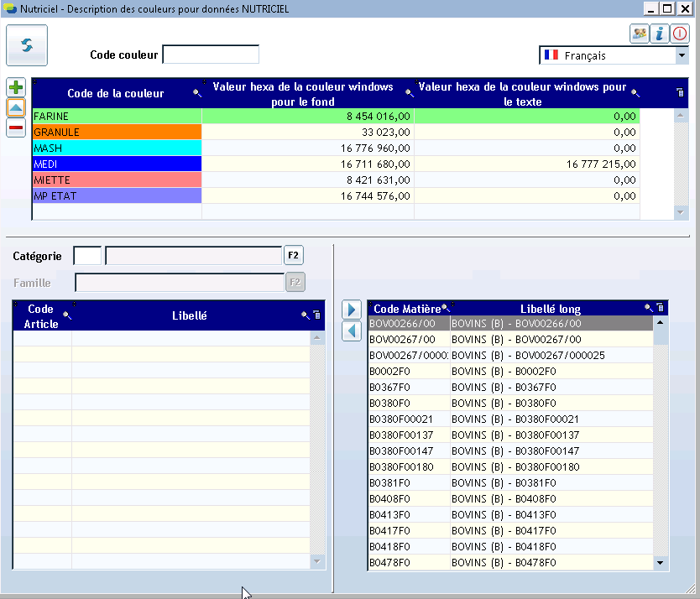Viewport: 700px width, 599px height.
Task: Sort by Code Matière column header
Action: pyautogui.click(x=407, y=309)
